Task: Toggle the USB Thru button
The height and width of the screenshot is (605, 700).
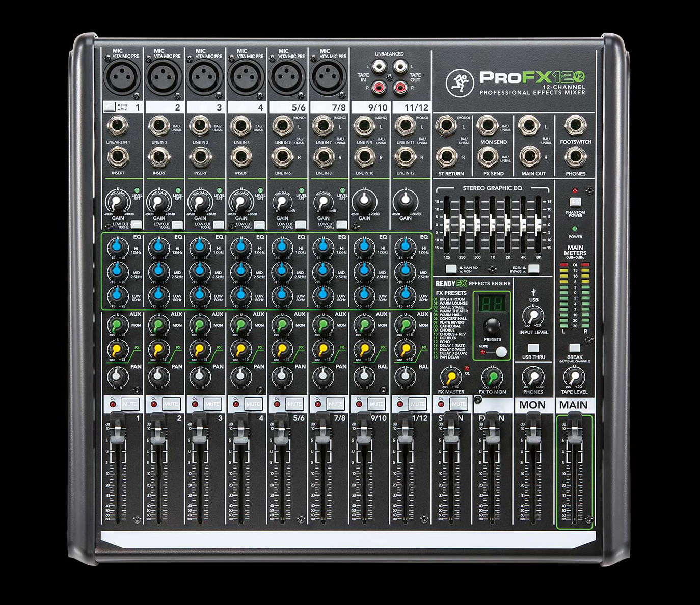Action: (x=533, y=348)
